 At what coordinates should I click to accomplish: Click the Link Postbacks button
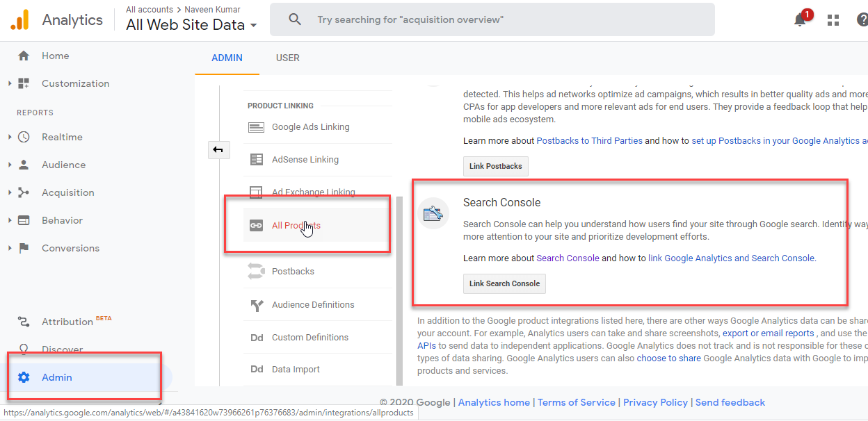[x=496, y=167]
